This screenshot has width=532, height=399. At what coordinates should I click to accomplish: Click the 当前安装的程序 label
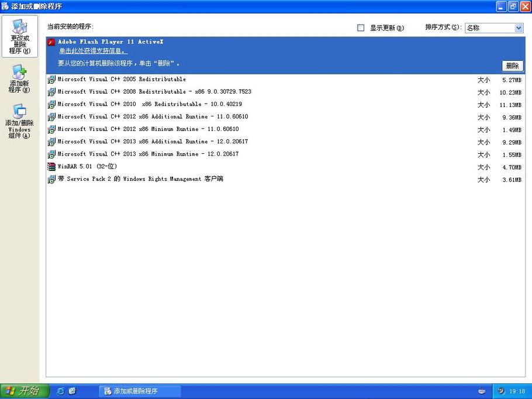tap(70, 26)
